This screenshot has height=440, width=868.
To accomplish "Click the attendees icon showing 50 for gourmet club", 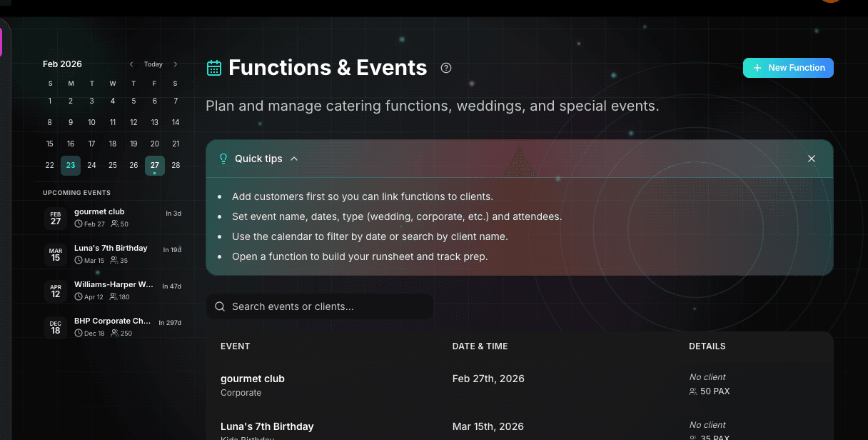I will point(116,223).
